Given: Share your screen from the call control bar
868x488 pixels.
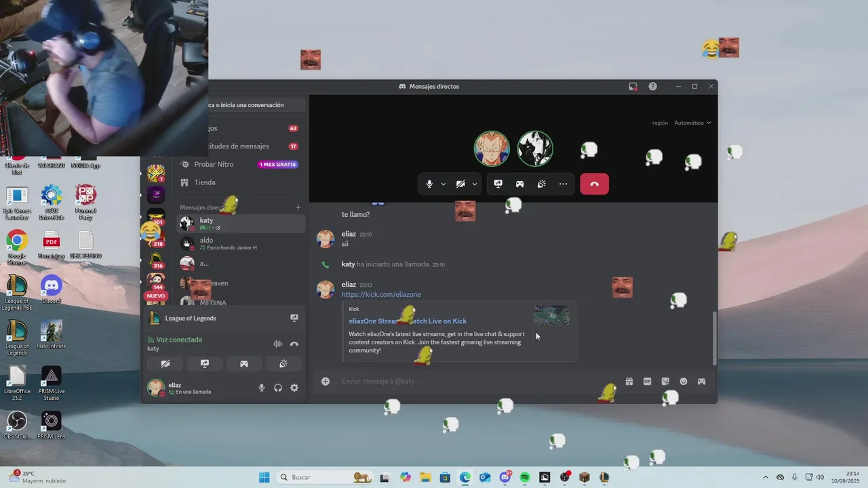Looking at the screenshot, I should pyautogui.click(x=498, y=184).
